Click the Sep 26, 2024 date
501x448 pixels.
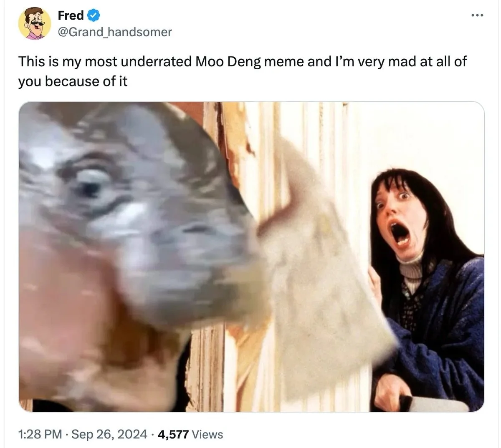point(109,434)
